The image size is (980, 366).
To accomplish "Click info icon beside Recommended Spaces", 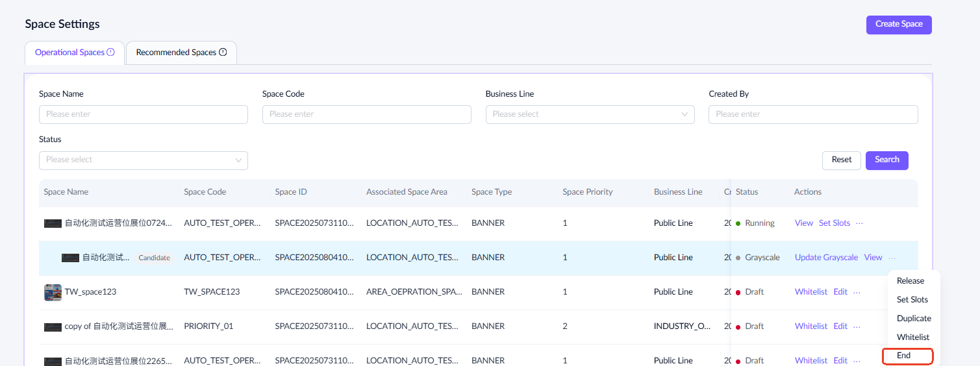I will (x=223, y=53).
